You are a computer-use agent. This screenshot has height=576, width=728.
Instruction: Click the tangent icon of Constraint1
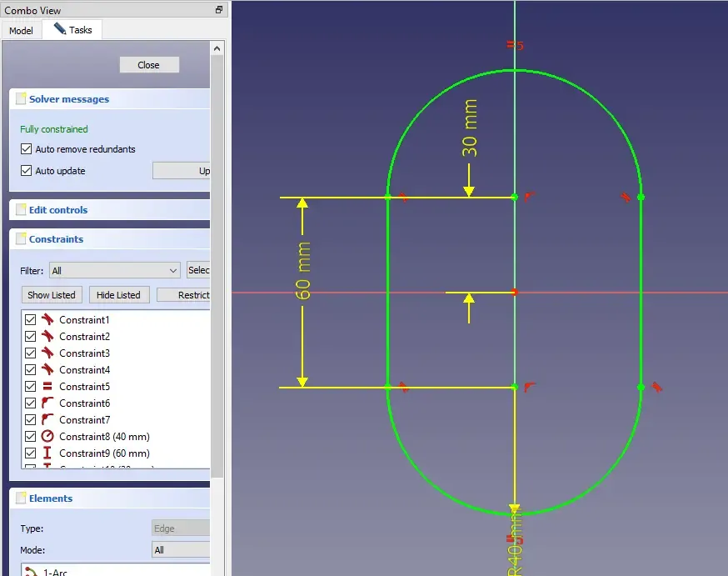point(47,319)
